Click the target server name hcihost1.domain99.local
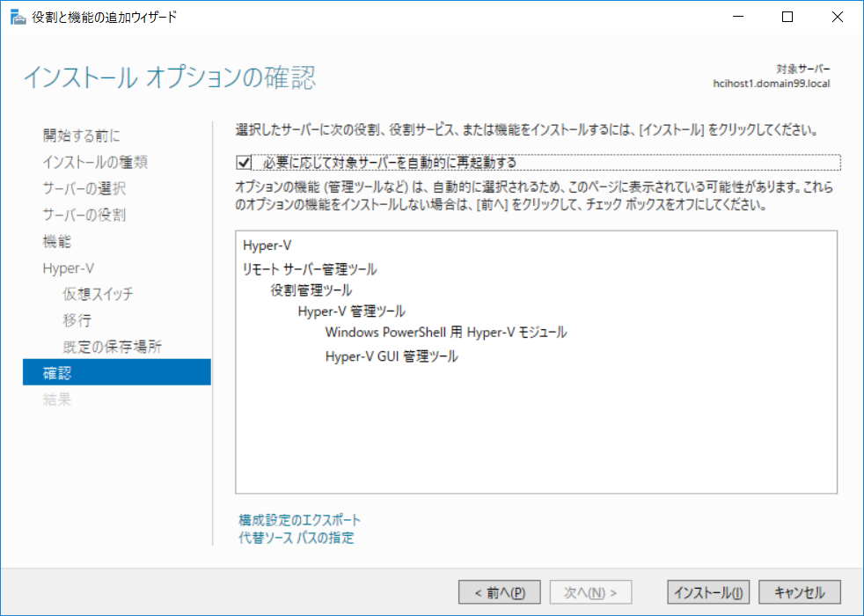 772,84
